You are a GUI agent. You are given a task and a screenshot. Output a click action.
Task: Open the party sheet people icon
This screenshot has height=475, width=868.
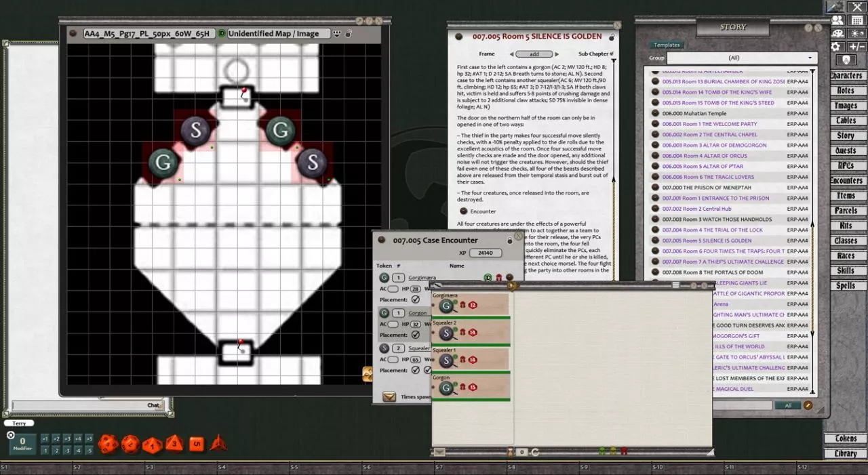838,20
